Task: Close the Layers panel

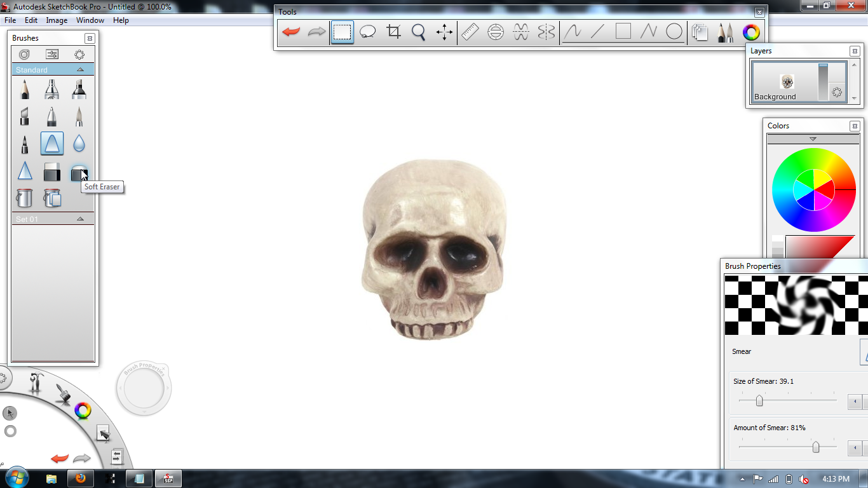Action: 855,51
